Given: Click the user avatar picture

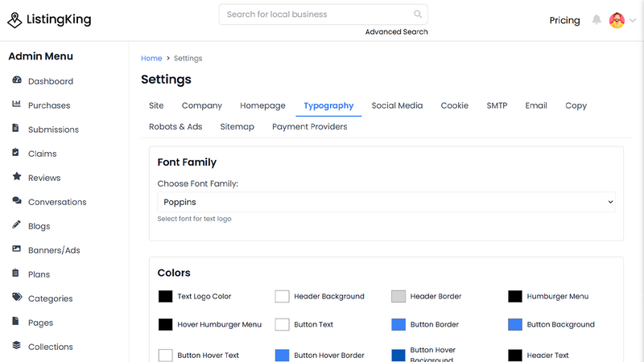Looking at the screenshot, I should point(617,20).
